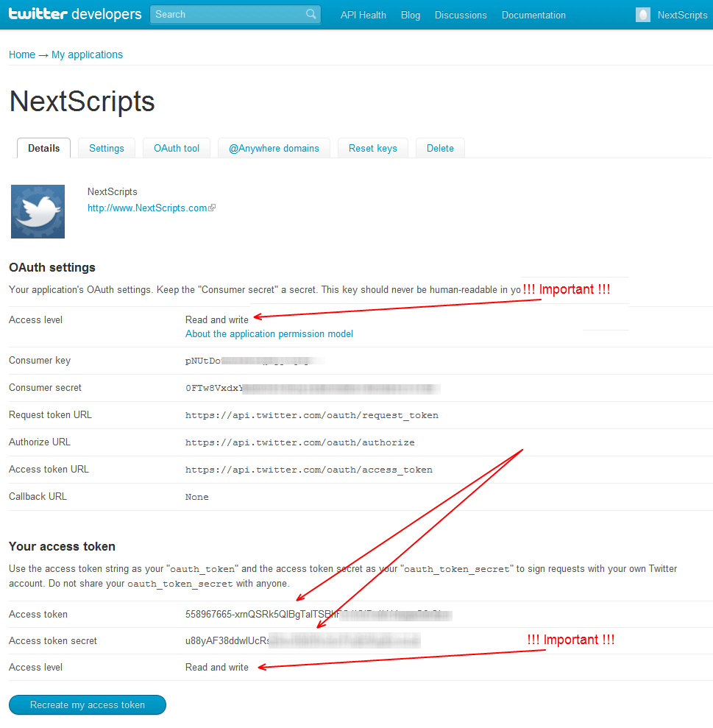Click the Recreate my access token button

point(88,704)
